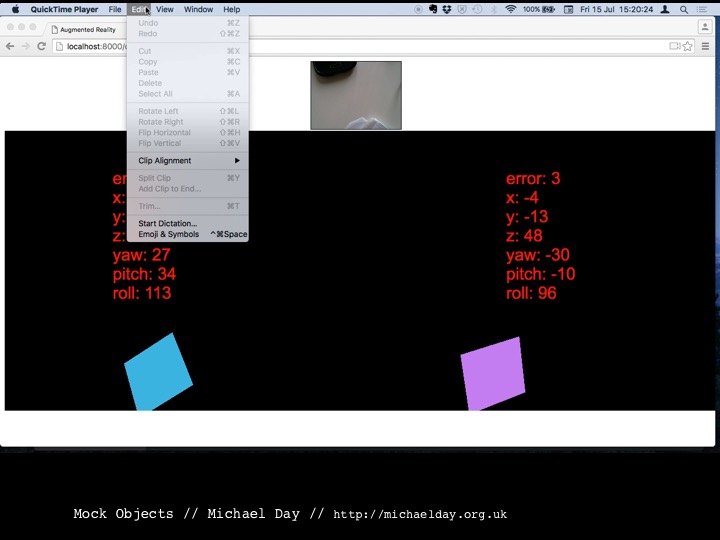Image resolution: width=720 pixels, height=540 pixels.
Task: Open the View menu
Action: pyautogui.click(x=164, y=9)
